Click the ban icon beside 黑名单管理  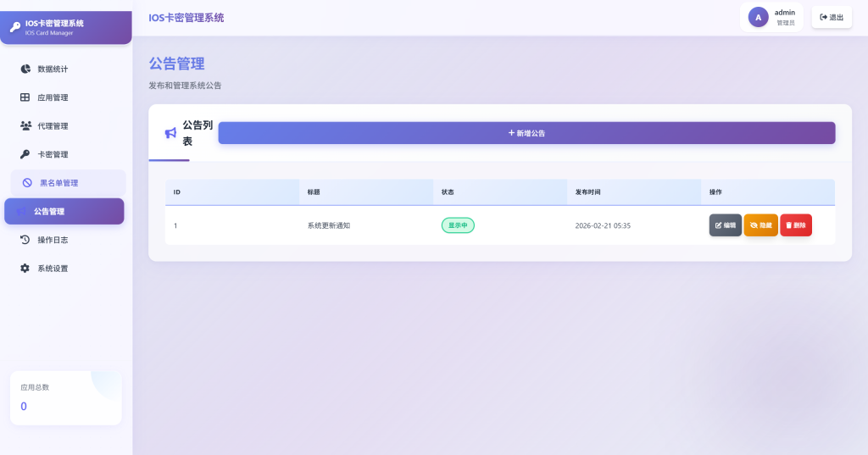tap(27, 183)
